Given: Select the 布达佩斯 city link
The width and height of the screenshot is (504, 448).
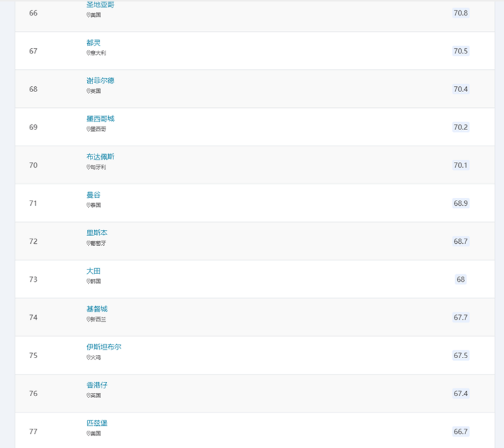Looking at the screenshot, I should coord(100,157).
